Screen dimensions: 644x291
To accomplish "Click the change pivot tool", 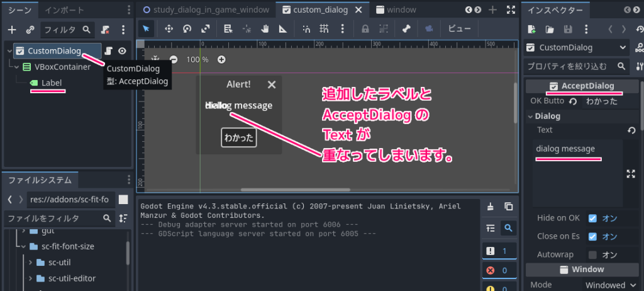I will coord(247,28).
